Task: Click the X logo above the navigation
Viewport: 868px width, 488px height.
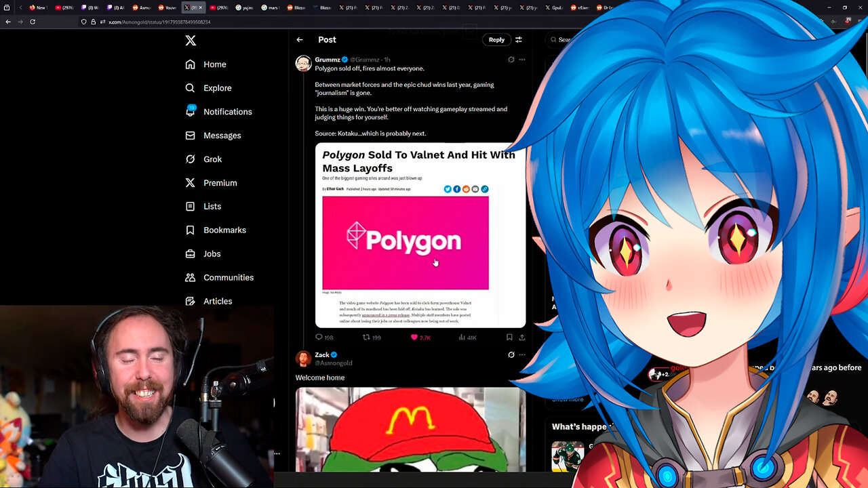Action: (x=191, y=41)
